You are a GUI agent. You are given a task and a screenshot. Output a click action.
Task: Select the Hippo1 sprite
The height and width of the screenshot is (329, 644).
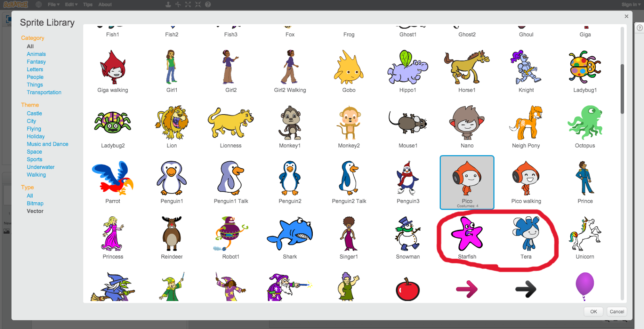click(x=408, y=71)
